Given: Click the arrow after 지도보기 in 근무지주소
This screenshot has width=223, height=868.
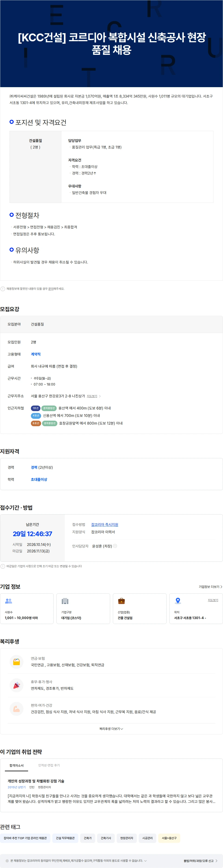Looking at the screenshot, I should [100, 396].
